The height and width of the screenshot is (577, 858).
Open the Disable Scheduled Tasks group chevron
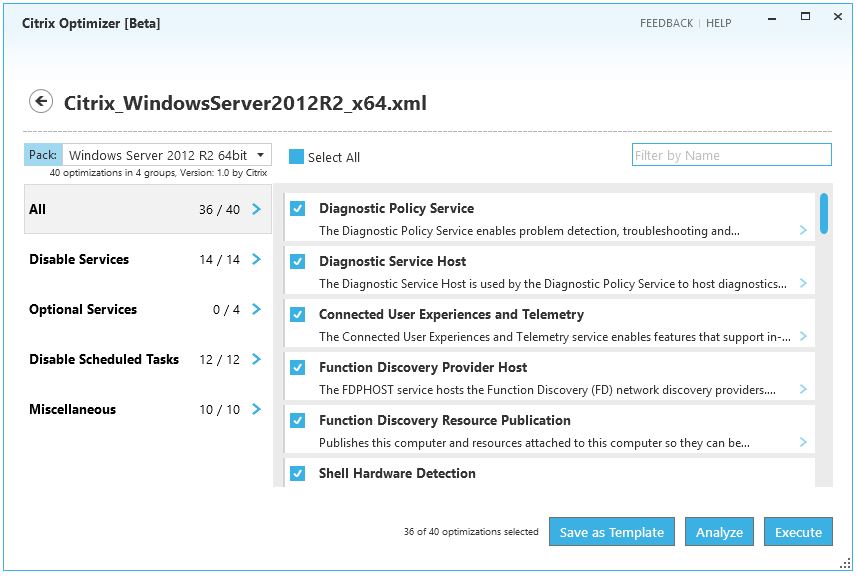coord(254,359)
